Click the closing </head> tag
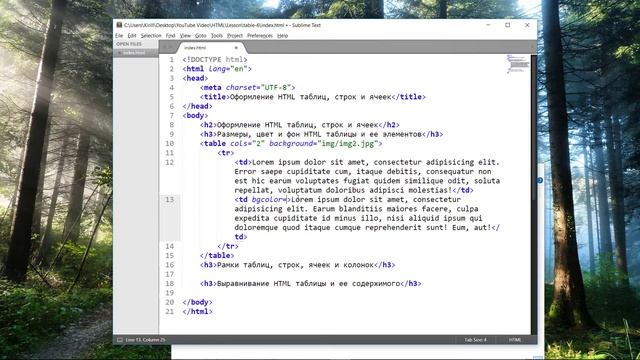The height and width of the screenshot is (360, 640). click(x=198, y=106)
